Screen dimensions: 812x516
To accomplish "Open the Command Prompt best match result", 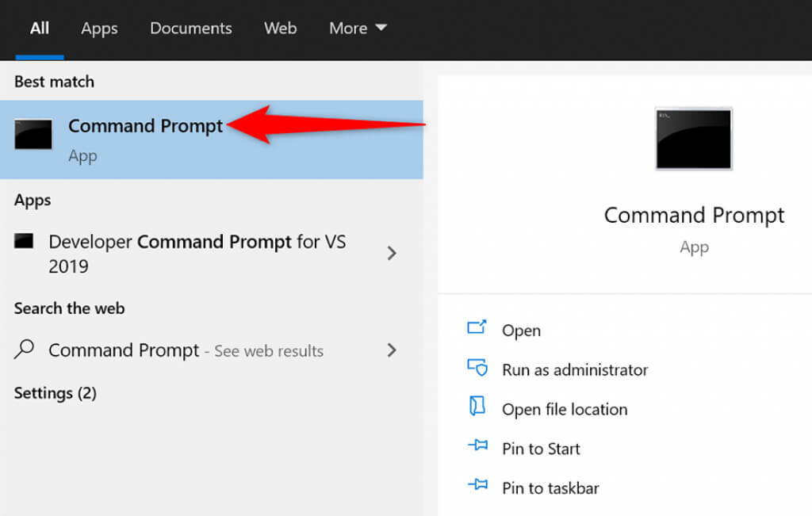I will [x=145, y=127].
